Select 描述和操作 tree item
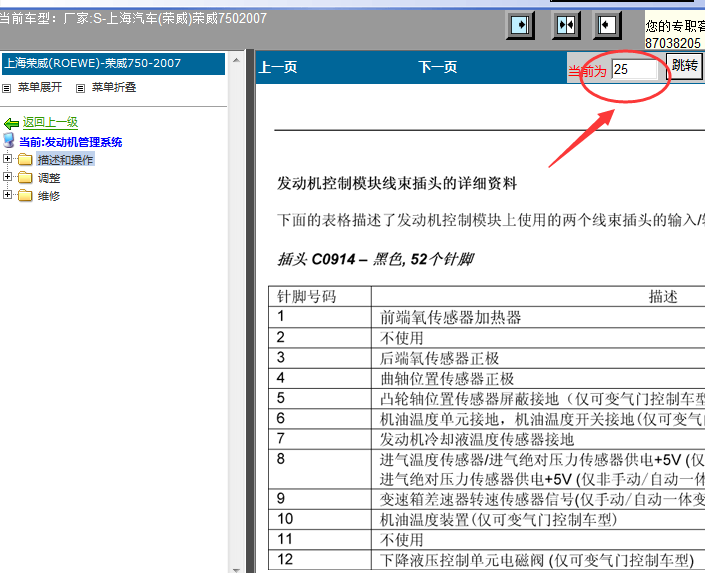705x573 pixels. coord(66,159)
